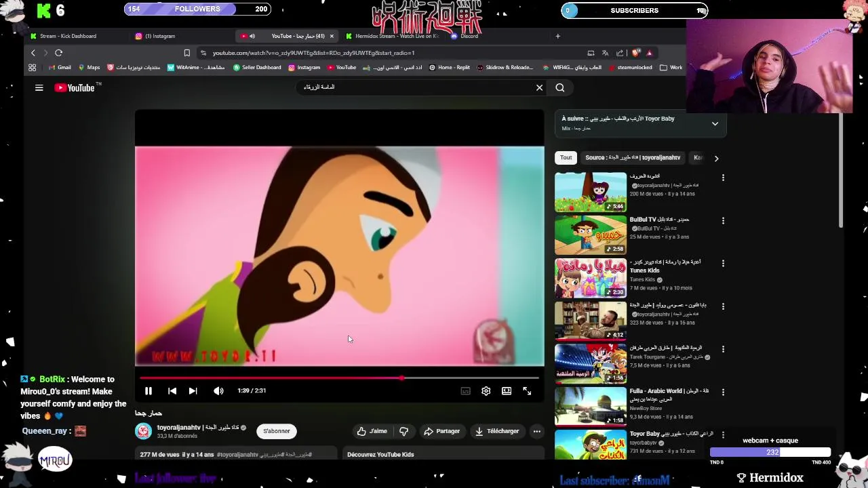Seek on the red video progress bar
This screenshot has width=868, height=488.
coord(339,378)
